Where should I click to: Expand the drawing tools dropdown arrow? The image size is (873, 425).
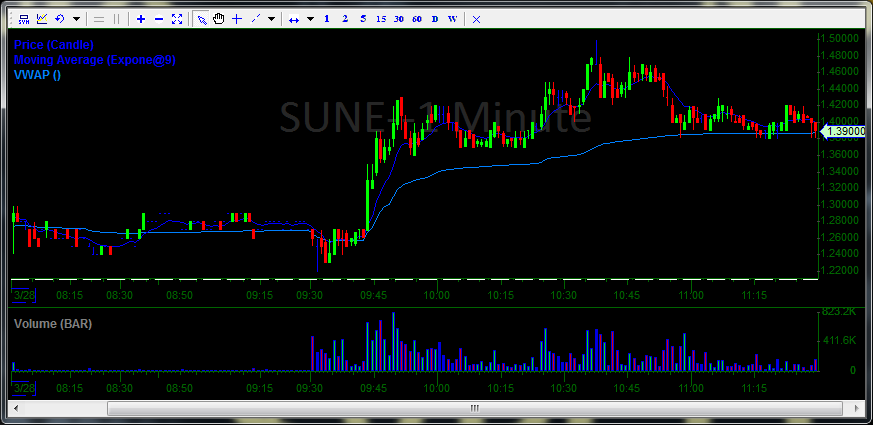[271, 19]
